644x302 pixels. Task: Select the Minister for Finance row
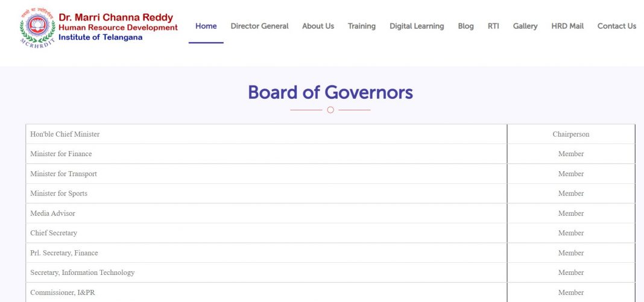pos(61,154)
